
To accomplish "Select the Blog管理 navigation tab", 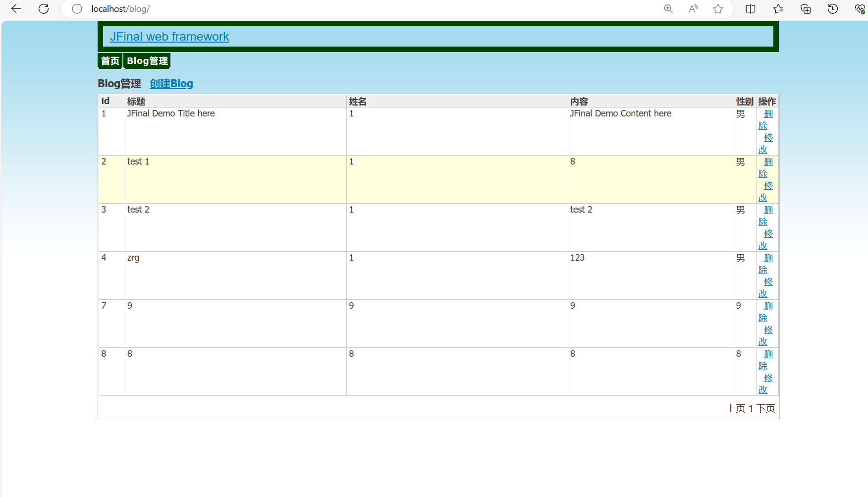I will click(x=147, y=61).
